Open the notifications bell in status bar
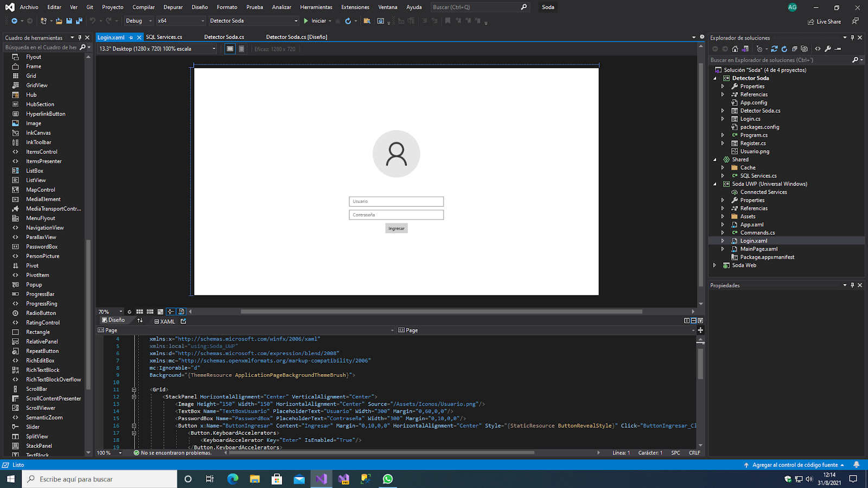Viewport: 868px width, 488px height. (x=857, y=465)
